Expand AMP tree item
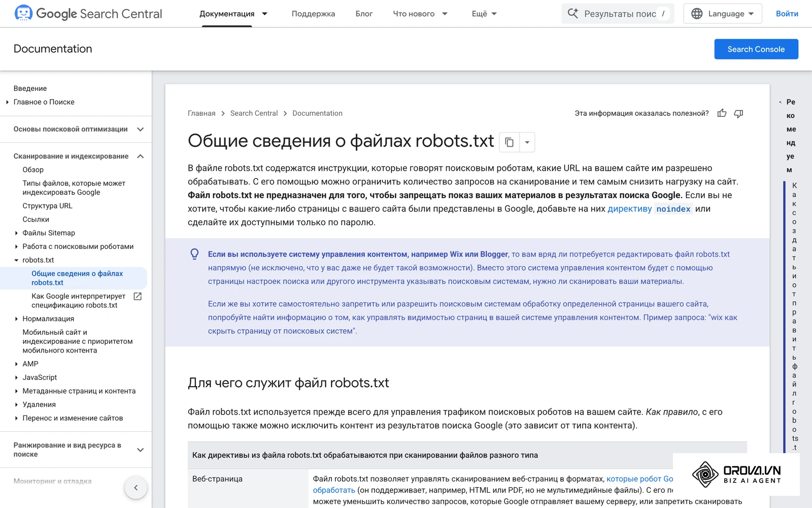This screenshot has height=508, width=812. tap(16, 364)
